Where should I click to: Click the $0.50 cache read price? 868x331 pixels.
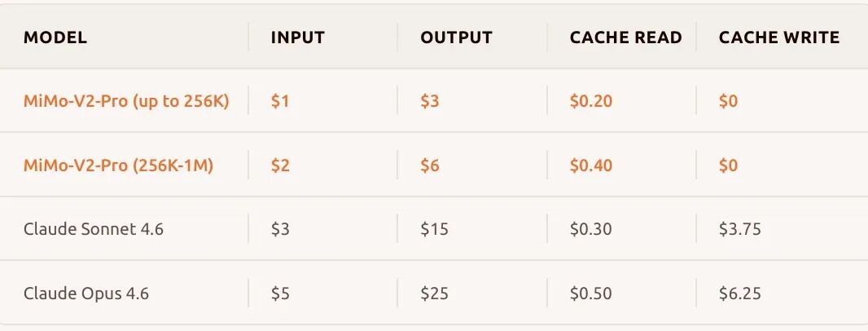coord(591,293)
